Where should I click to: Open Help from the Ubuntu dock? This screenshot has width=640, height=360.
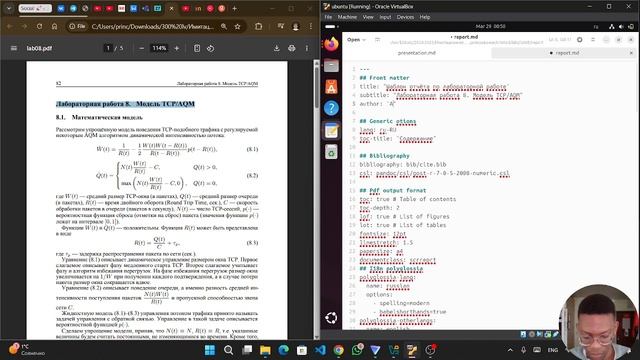point(331,108)
